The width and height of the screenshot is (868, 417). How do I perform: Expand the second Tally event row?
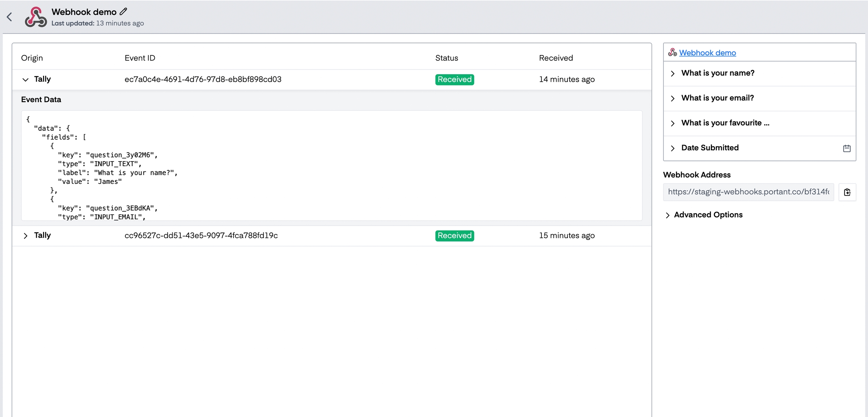(25, 235)
